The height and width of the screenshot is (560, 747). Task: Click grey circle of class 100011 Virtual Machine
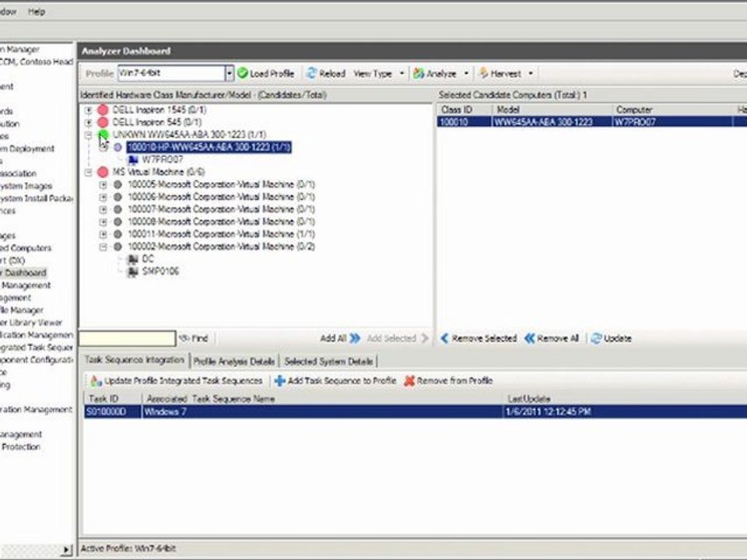[x=117, y=234]
